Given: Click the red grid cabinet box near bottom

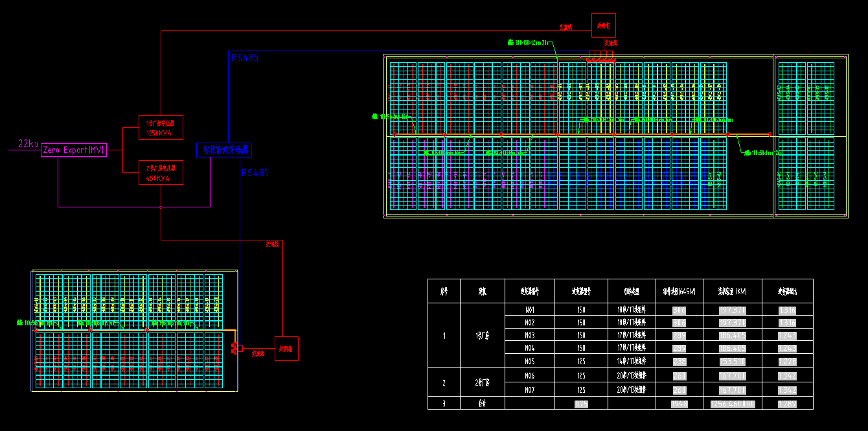Looking at the screenshot, I should coord(286,349).
